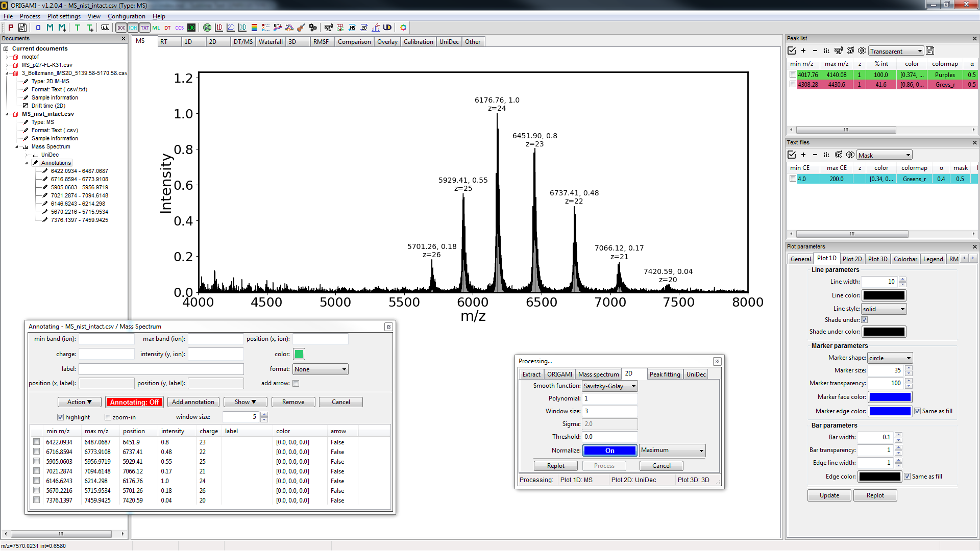Click the minus icon in Peak list panel
980x551 pixels.
(x=815, y=51)
